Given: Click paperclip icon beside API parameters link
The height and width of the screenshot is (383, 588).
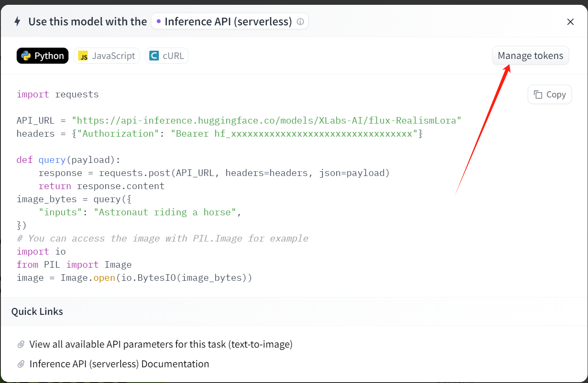Looking at the screenshot, I should [x=21, y=345].
